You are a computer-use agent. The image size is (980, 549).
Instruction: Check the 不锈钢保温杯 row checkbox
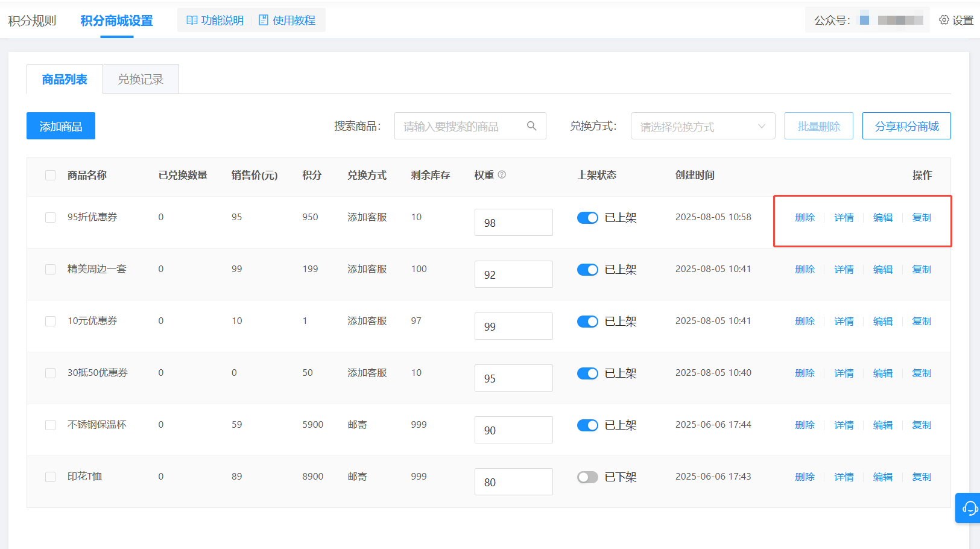[x=50, y=425]
